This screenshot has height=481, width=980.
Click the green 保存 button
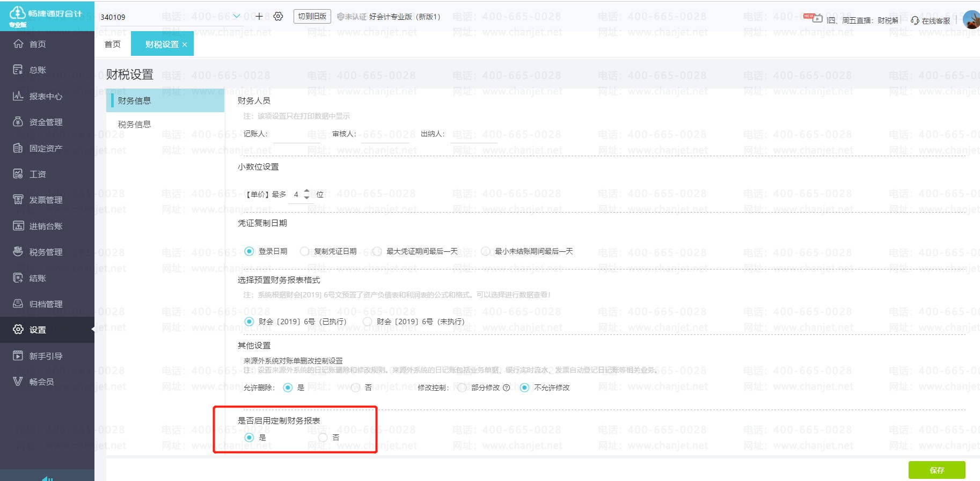pos(937,470)
